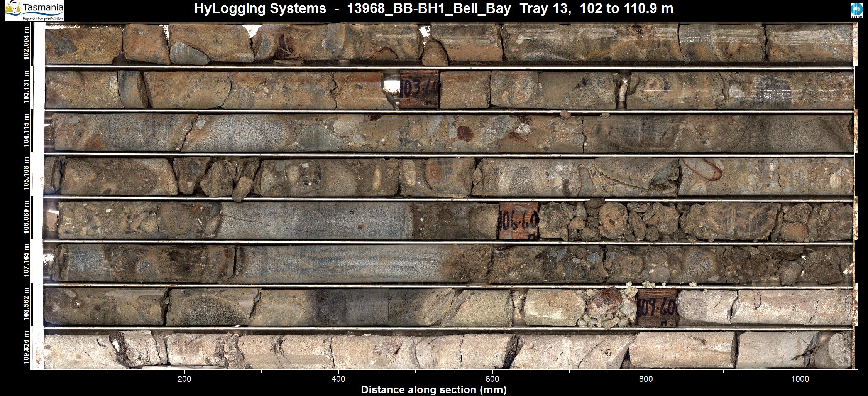Select the 106.069 m depth row label

(26, 217)
